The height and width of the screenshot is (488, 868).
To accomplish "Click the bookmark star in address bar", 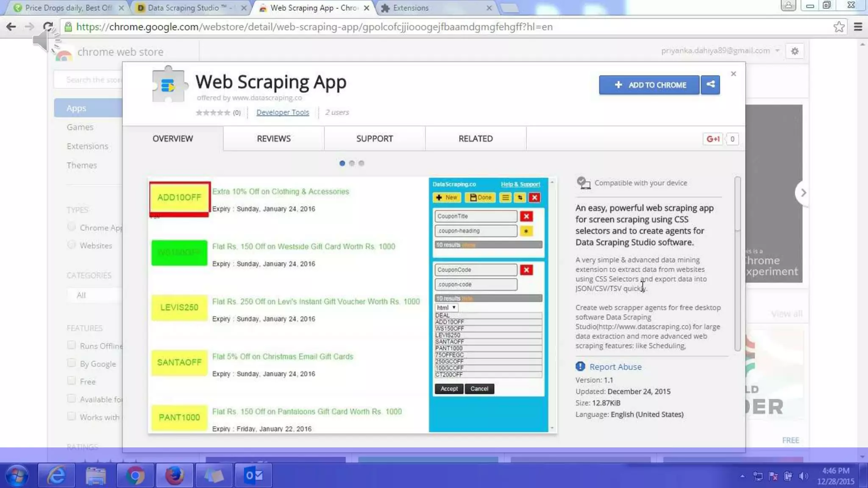I will click(x=839, y=27).
